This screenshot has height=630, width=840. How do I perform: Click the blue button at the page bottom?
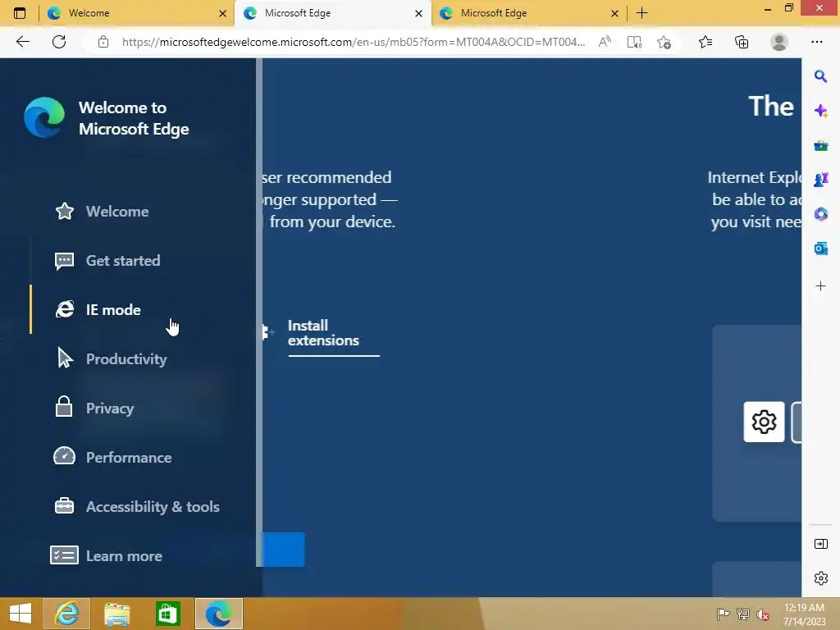283,550
